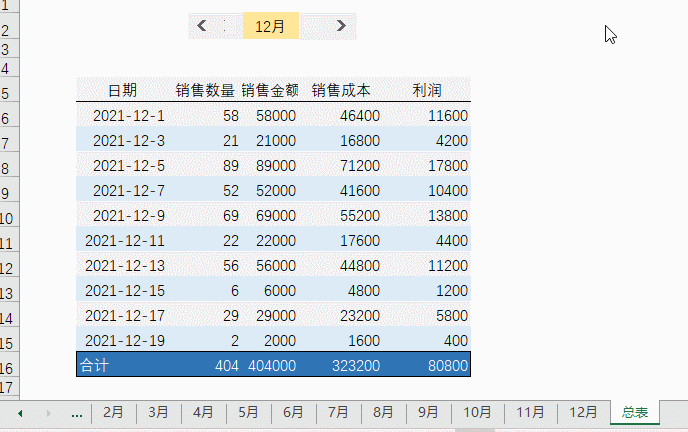Go to the 7月 sheet tab
Viewport: 688px width, 432px height.
[338, 412]
